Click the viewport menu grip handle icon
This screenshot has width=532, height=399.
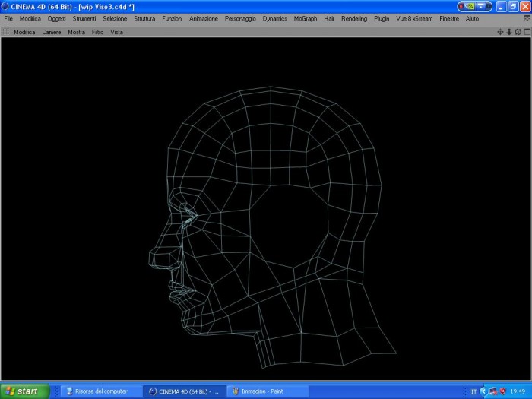click(x=6, y=32)
